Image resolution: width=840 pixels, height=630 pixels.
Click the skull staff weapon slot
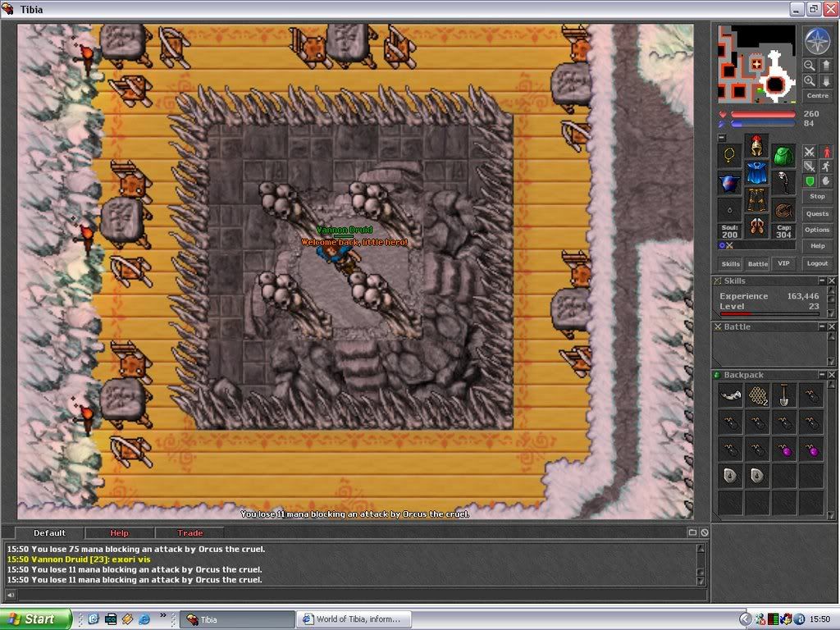(x=783, y=183)
